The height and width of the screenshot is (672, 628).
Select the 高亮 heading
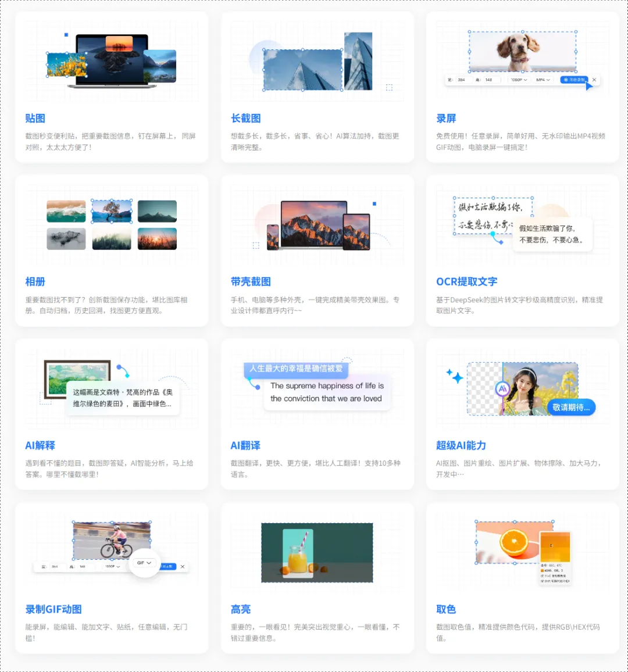click(241, 609)
